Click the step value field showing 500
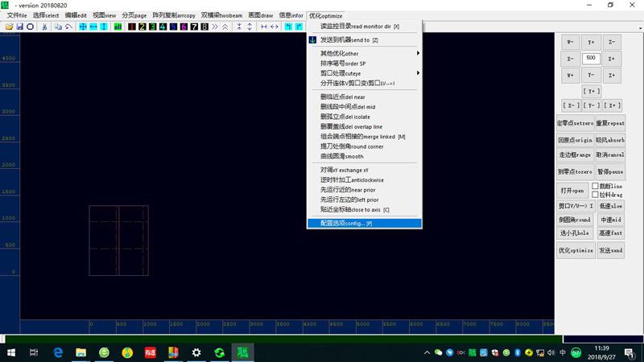 591,58
